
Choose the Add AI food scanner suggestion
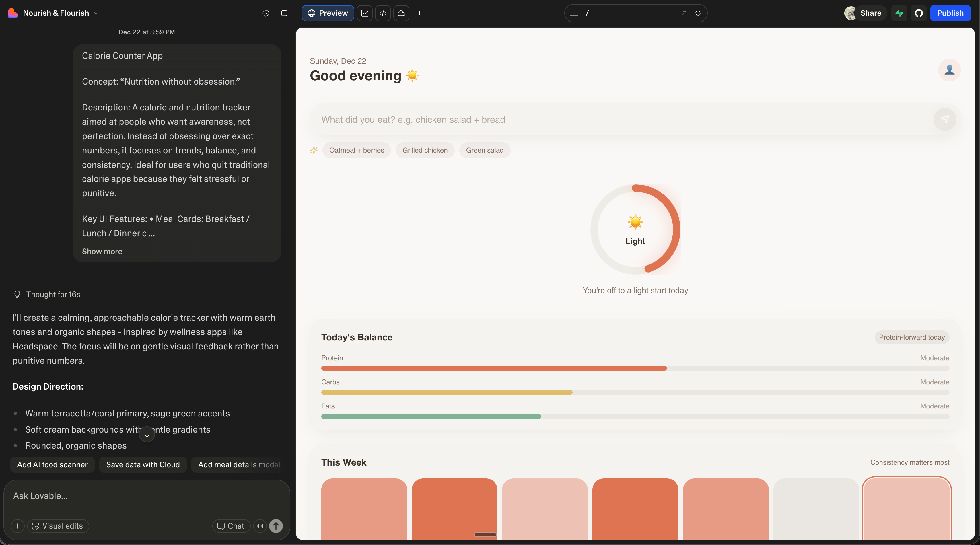(x=52, y=465)
